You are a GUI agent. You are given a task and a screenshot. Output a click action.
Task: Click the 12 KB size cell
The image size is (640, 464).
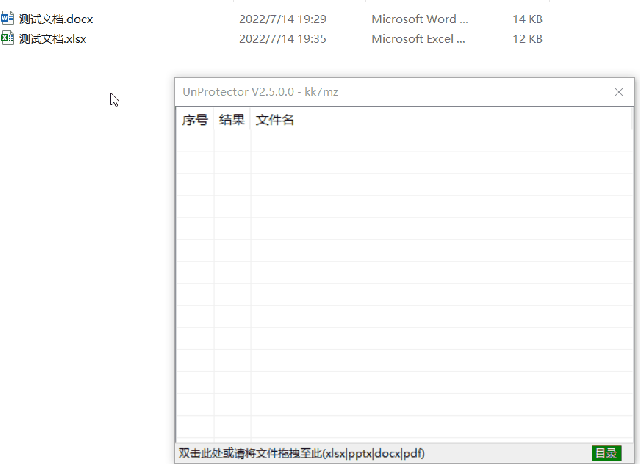tap(527, 39)
